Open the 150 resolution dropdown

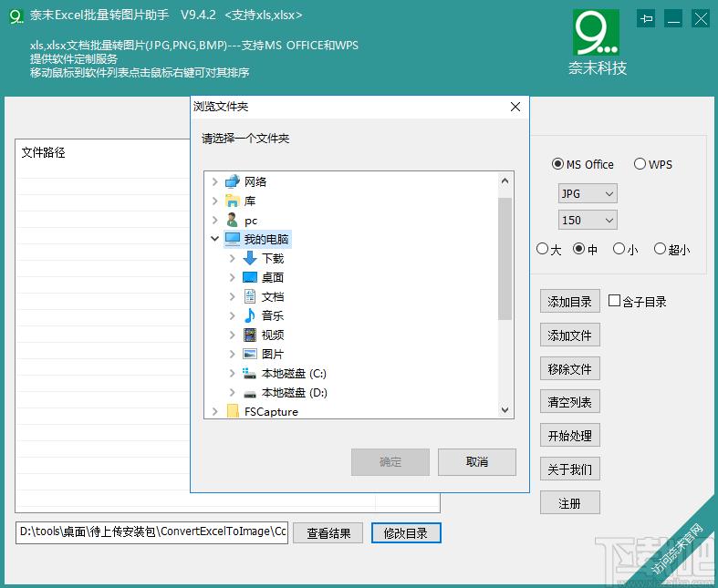[x=588, y=220]
